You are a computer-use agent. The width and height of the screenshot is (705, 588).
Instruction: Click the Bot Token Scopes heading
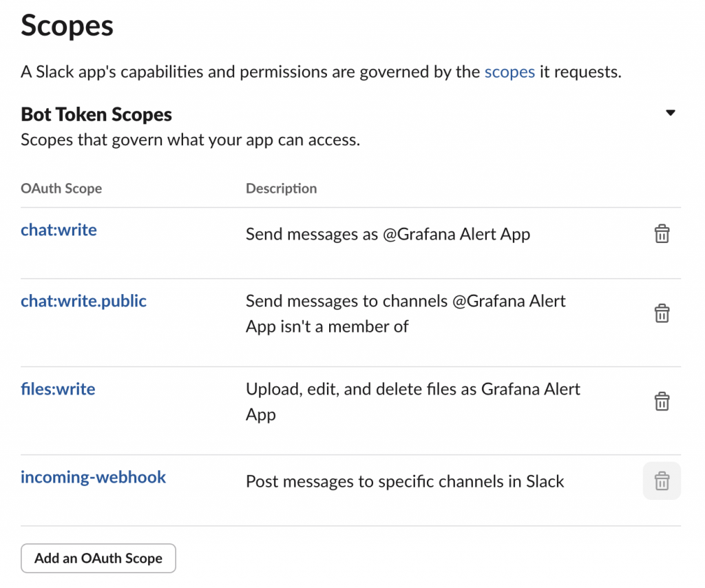click(x=96, y=114)
